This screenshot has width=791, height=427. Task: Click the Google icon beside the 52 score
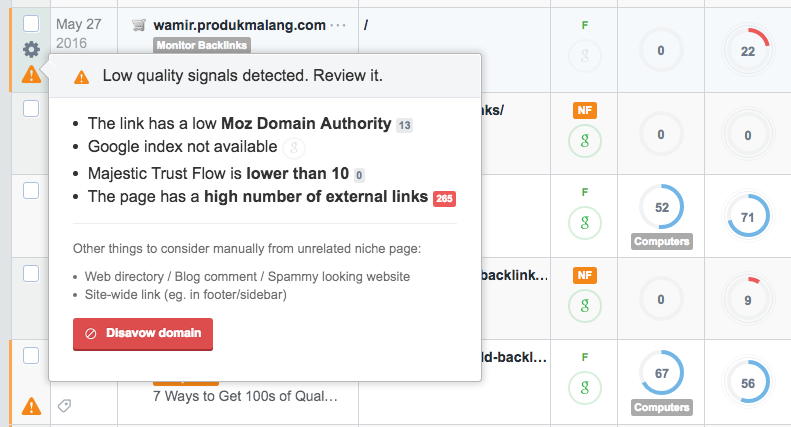[585, 222]
